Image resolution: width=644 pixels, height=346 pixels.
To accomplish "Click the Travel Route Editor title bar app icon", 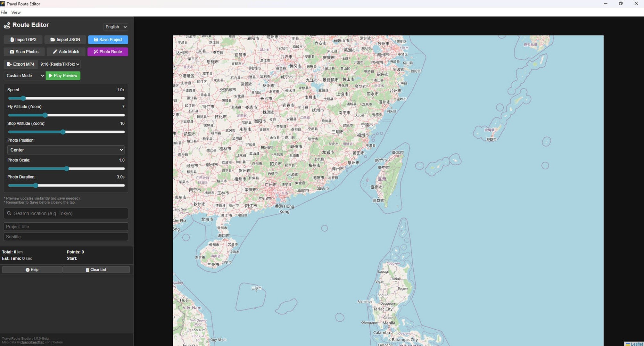I will (3, 4).
